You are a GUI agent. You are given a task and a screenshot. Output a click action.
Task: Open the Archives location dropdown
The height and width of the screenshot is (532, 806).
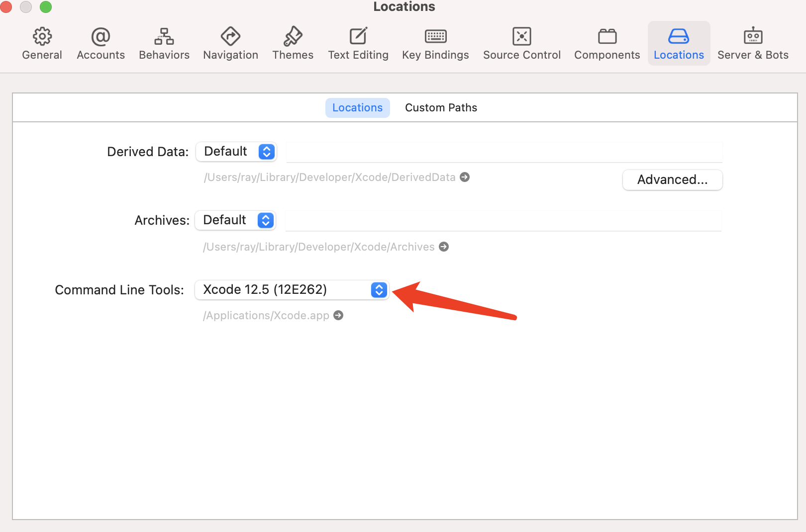point(235,220)
